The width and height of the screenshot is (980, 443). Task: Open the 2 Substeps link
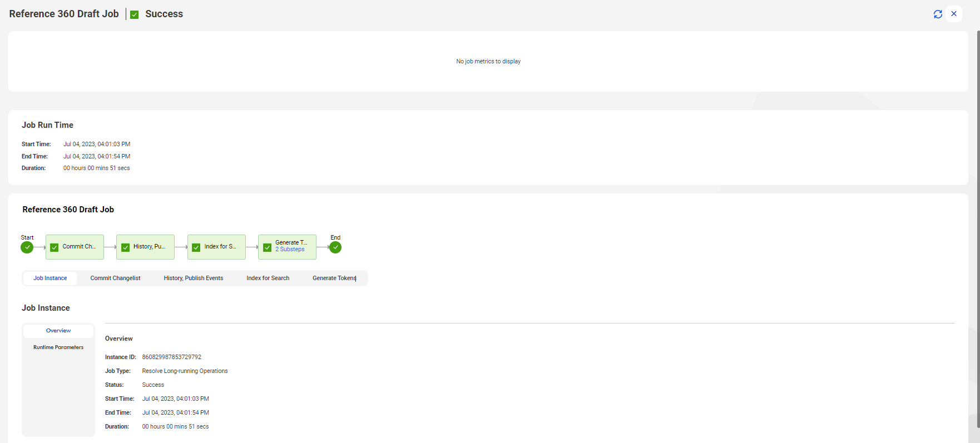pyautogui.click(x=290, y=250)
